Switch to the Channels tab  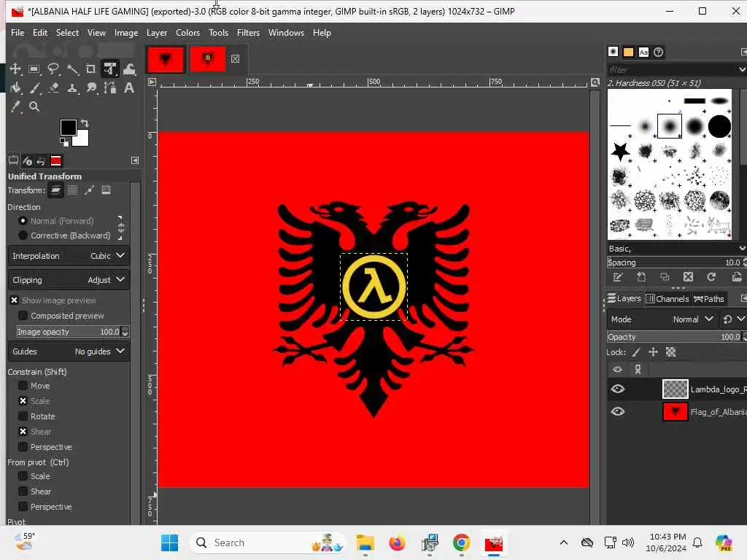tap(667, 299)
